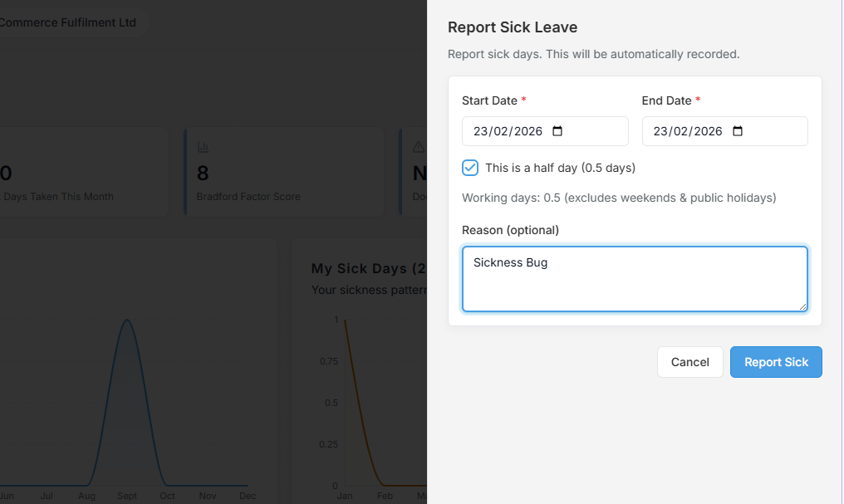
Task: Select the Bradford Factor Score card
Action: pos(282,173)
